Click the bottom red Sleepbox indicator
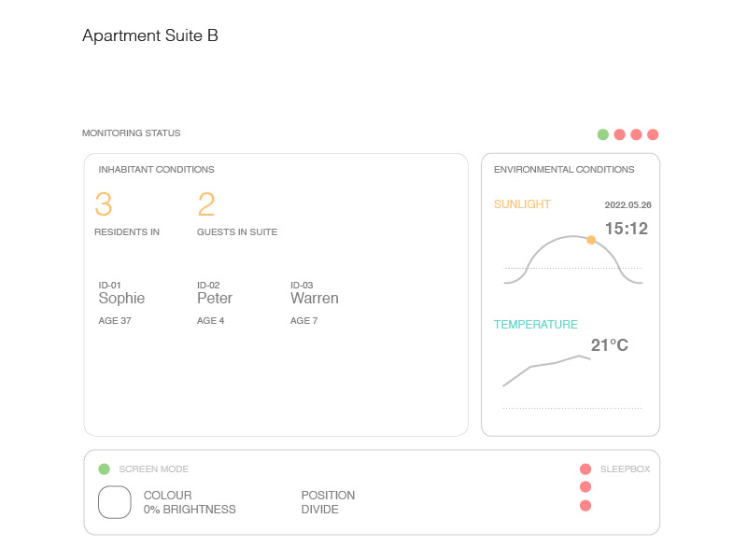This screenshot has width=747, height=560. [x=585, y=505]
